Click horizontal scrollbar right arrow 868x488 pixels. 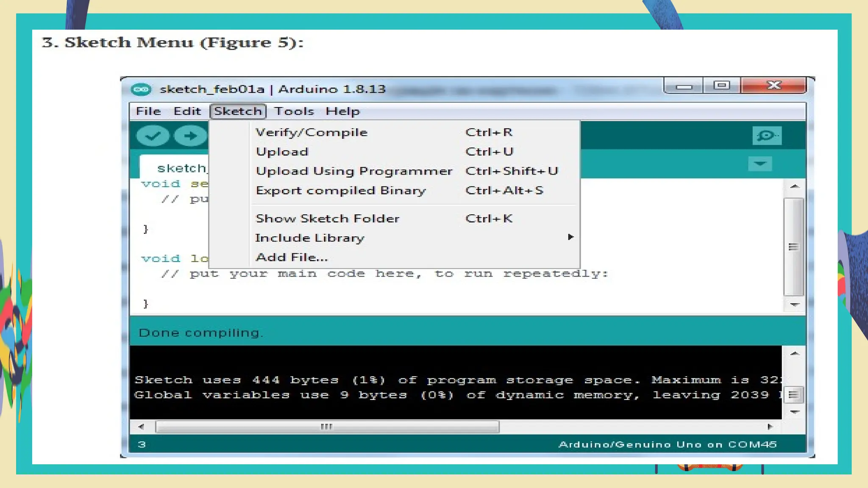pos(770,427)
